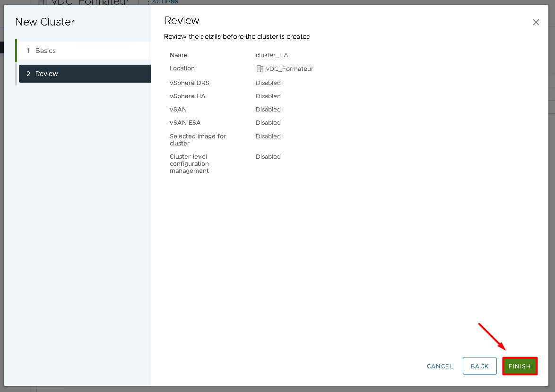Click the Selected image for cluster label

[198, 140]
